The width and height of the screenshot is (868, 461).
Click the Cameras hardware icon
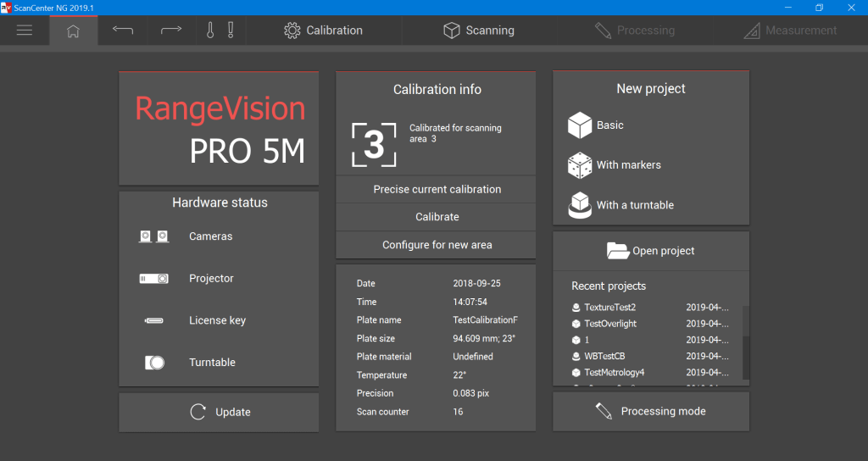[153, 236]
